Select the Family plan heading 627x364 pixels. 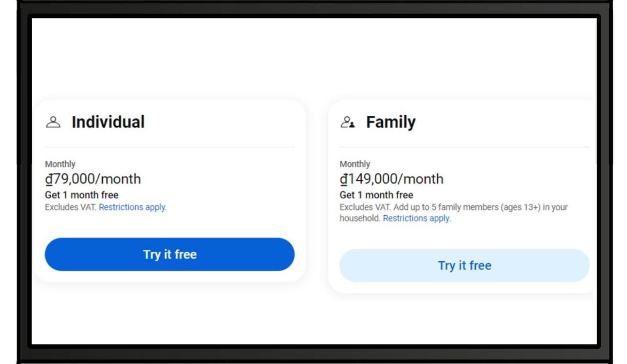[391, 122]
